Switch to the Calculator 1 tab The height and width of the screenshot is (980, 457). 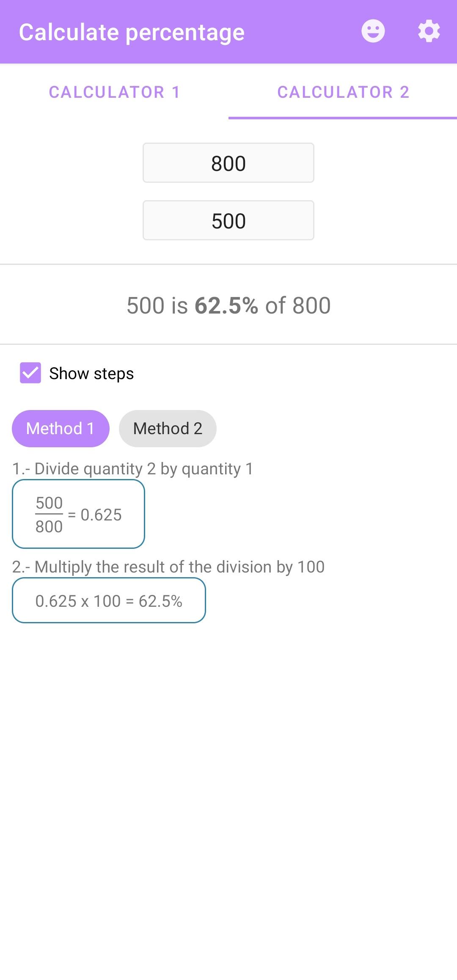point(114,92)
